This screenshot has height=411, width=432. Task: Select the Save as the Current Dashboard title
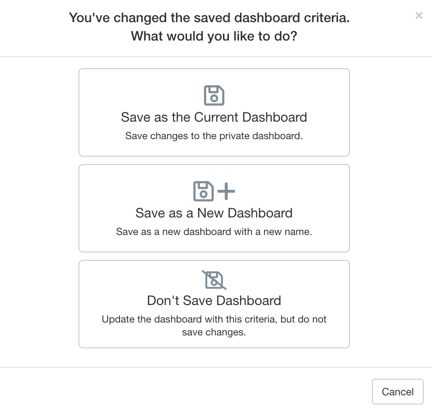coord(214,117)
